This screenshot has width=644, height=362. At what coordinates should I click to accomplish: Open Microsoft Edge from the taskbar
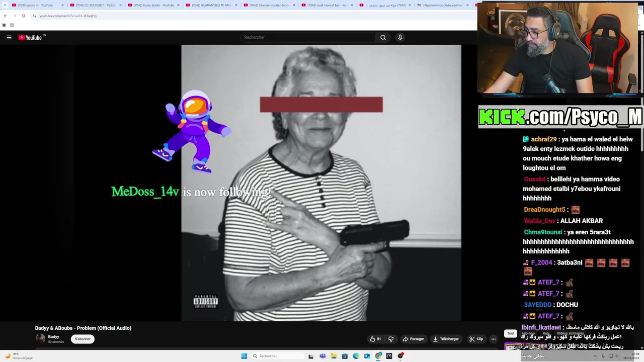[356, 356]
